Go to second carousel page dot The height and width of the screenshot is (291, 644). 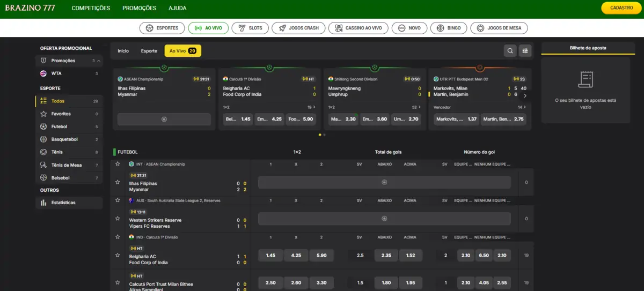tap(324, 135)
